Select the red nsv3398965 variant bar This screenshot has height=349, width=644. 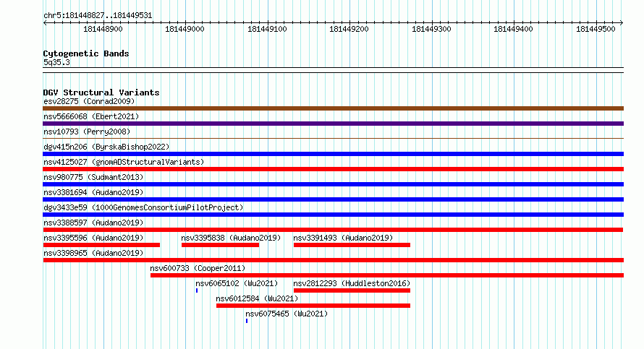tap(333, 260)
